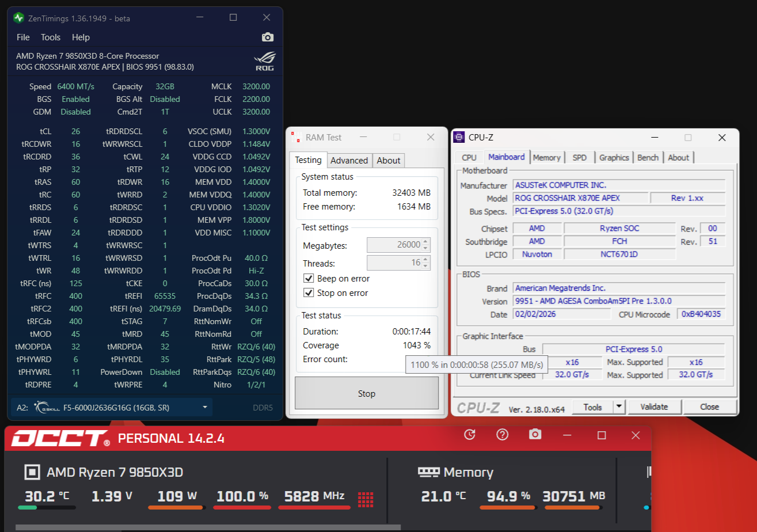
Task: Click the Speed value 6400 MT/s
Action: pos(76,86)
